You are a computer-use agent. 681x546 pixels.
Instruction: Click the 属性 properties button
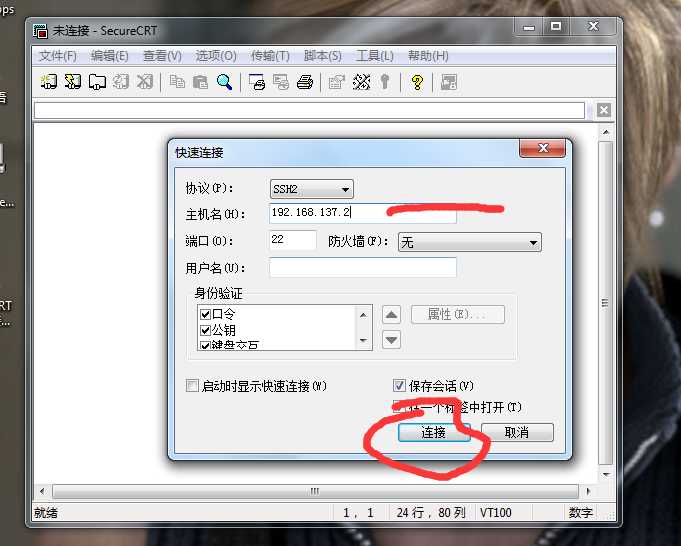click(x=458, y=314)
